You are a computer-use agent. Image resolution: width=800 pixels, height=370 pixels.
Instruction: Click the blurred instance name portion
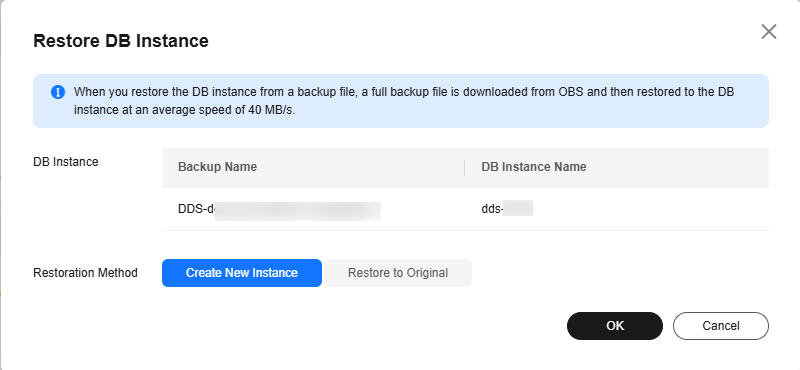[518, 208]
